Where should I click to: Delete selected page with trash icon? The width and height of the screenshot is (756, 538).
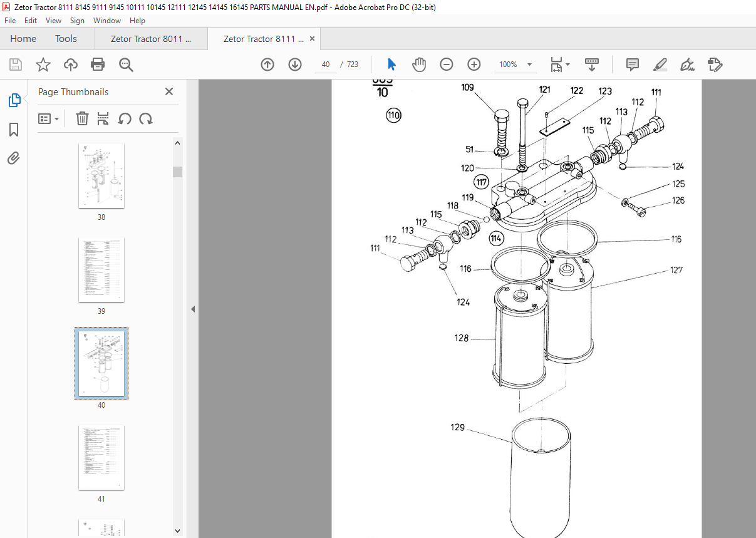pos(82,118)
